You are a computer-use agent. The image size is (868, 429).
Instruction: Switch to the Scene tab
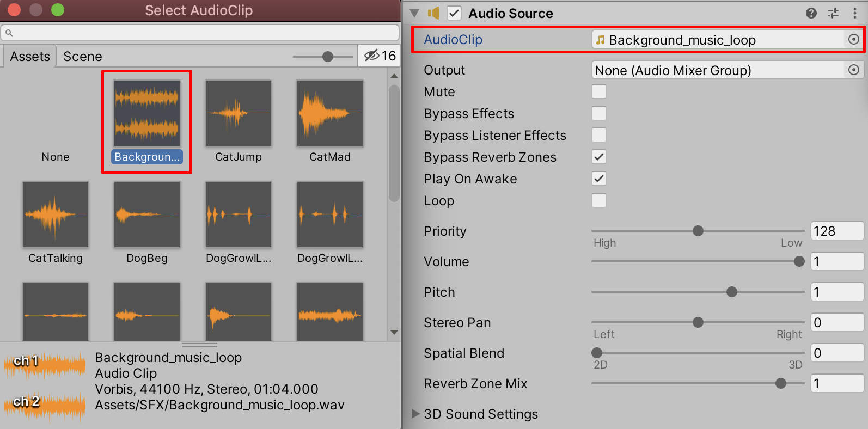[83, 57]
